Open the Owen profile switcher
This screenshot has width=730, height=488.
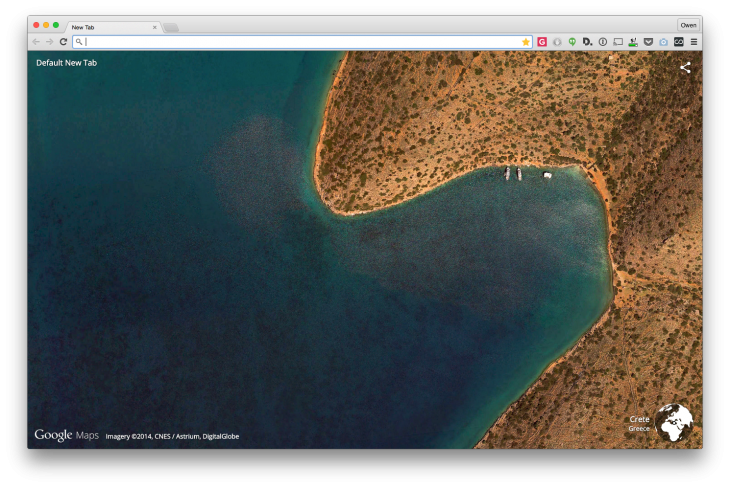click(x=688, y=25)
